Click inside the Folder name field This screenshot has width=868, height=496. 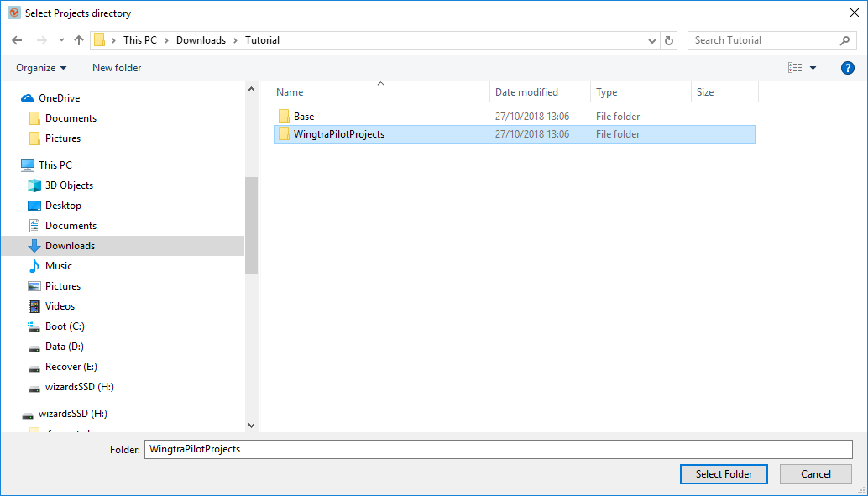[x=497, y=449]
